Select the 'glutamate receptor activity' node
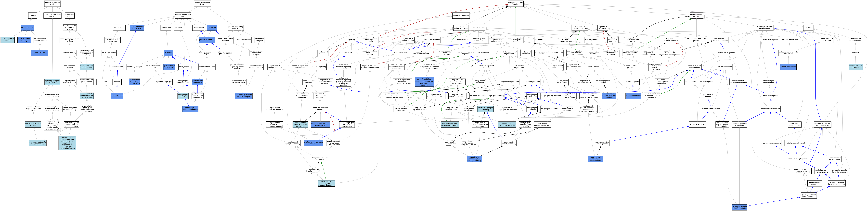868x211 pixels. tap(33, 125)
